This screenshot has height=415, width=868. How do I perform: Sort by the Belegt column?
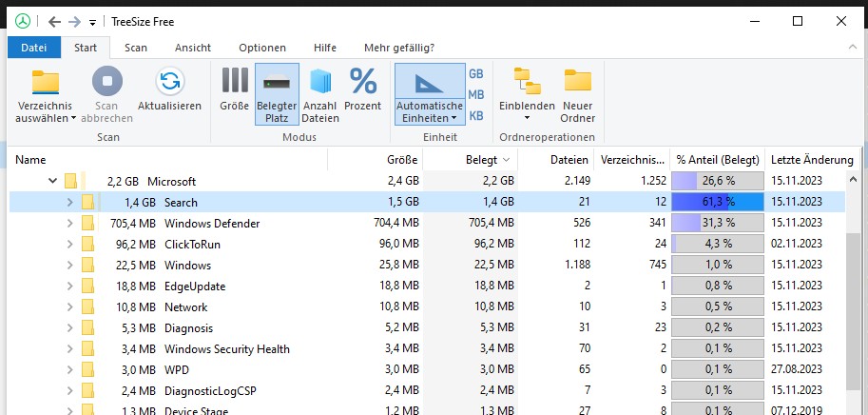click(x=471, y=160)
